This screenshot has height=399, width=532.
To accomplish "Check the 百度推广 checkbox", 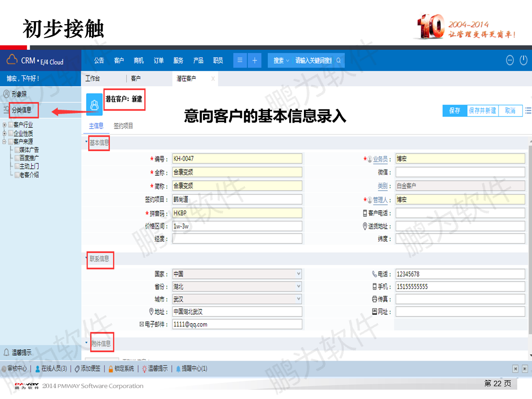I will pos(17,158).
